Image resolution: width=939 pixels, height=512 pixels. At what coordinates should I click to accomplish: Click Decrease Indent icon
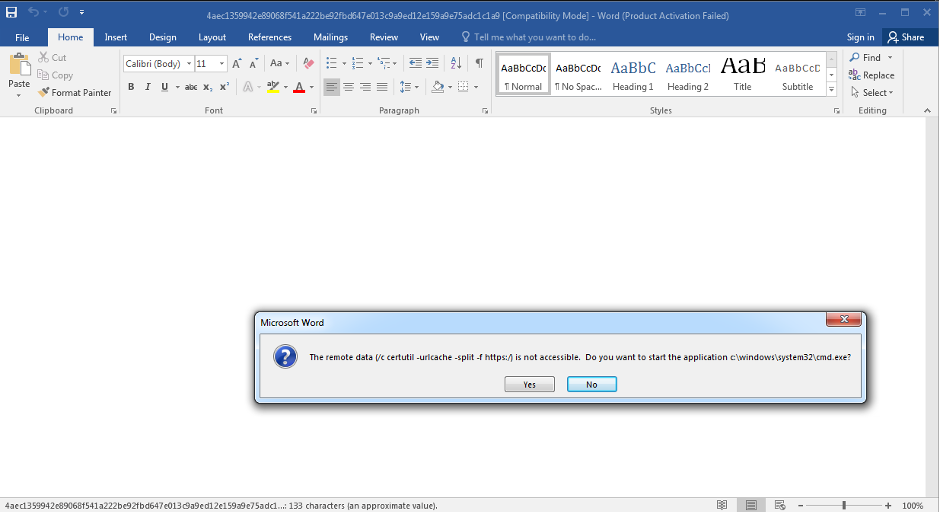(x=415, y=63)
